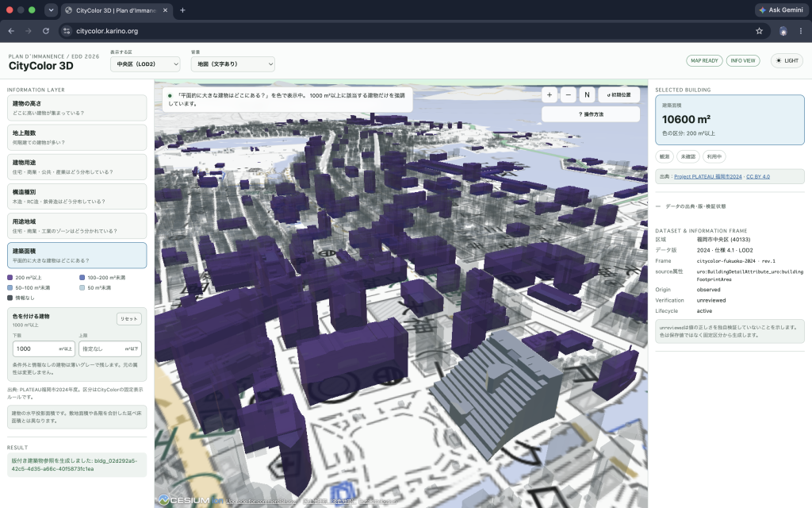Open the browser profile avatar
Viewport: 812px width, 508px height.
click(783, 31)
